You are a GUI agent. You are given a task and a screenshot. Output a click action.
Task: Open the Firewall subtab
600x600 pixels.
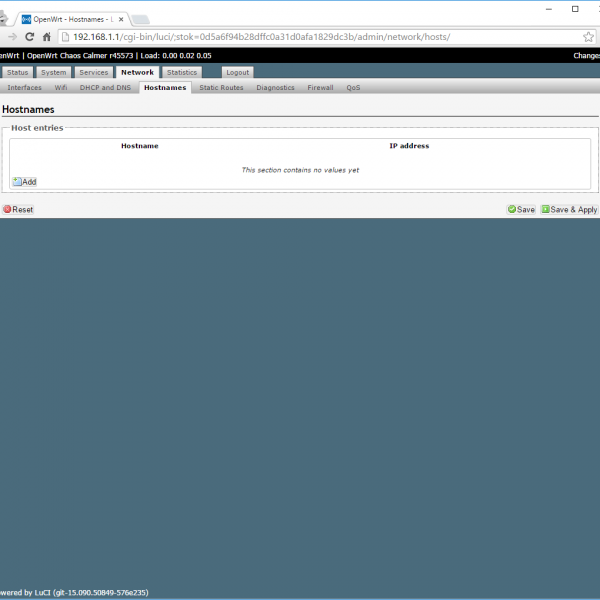320,88
